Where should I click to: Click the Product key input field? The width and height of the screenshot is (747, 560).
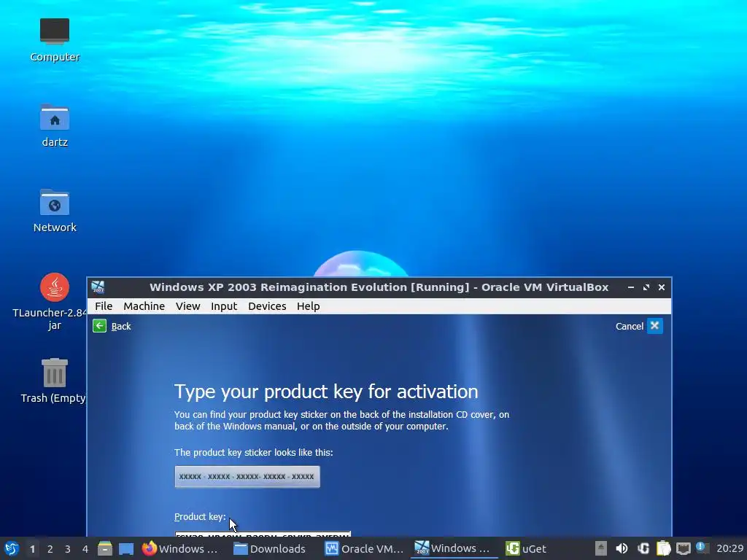coord(263,534)
